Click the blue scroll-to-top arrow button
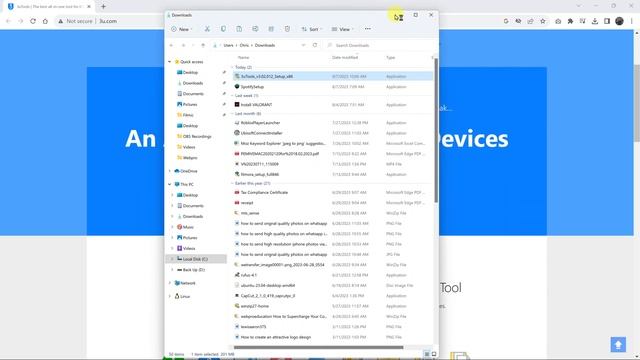Image resolution: width=640 pixels, height=360 pixels. tap(618, 344)
